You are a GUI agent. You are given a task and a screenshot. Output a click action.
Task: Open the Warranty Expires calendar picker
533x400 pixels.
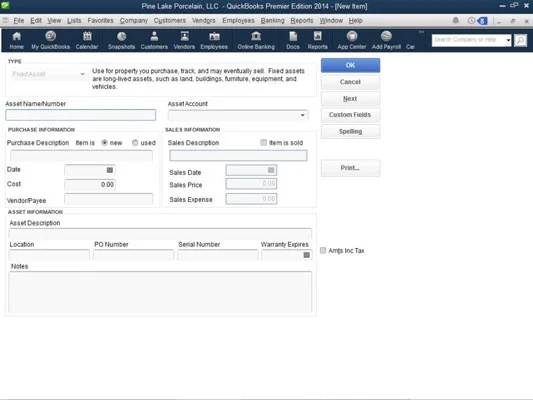[x=306, y=255]
